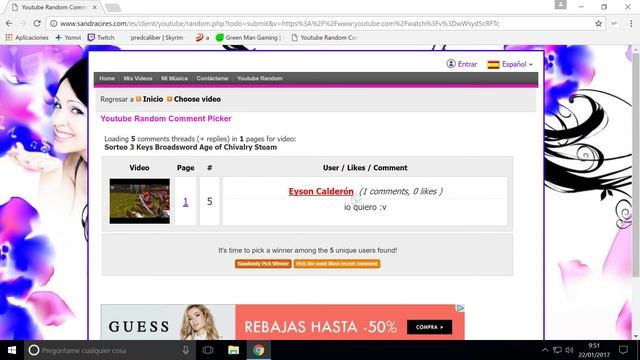Click the Randomly Pick Winner button
Screen dimensions: 640x360
(x=263, y=264)
